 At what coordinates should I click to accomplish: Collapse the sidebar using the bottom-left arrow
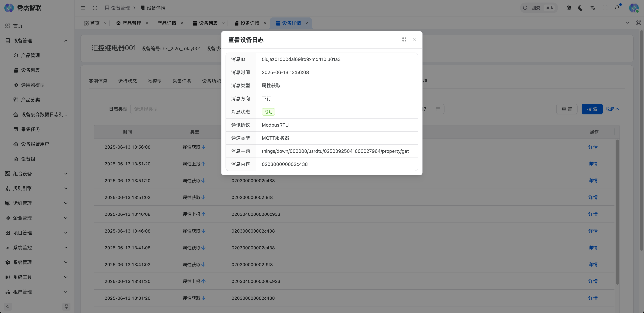coord(8,306)
